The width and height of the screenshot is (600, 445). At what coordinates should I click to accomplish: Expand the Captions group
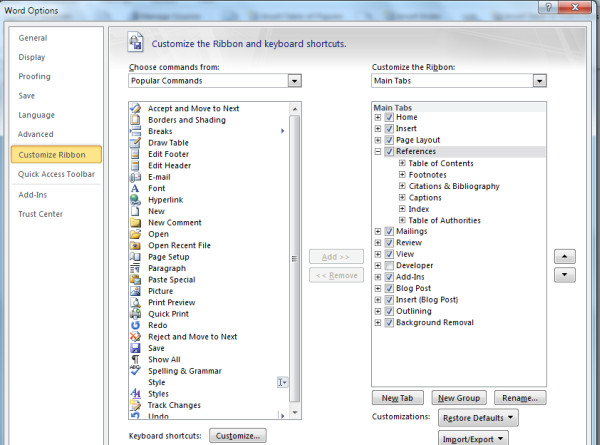pos(402,197)
